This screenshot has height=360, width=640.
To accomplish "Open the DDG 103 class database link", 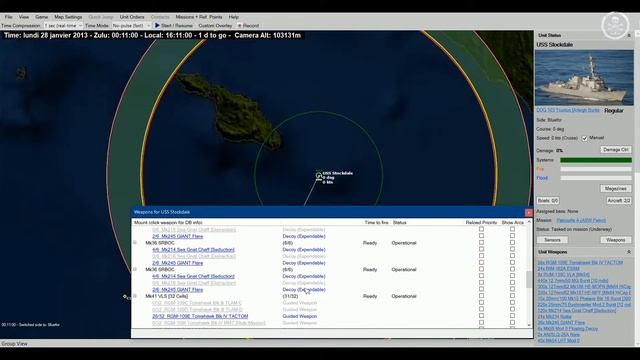I will coord(568,110).
